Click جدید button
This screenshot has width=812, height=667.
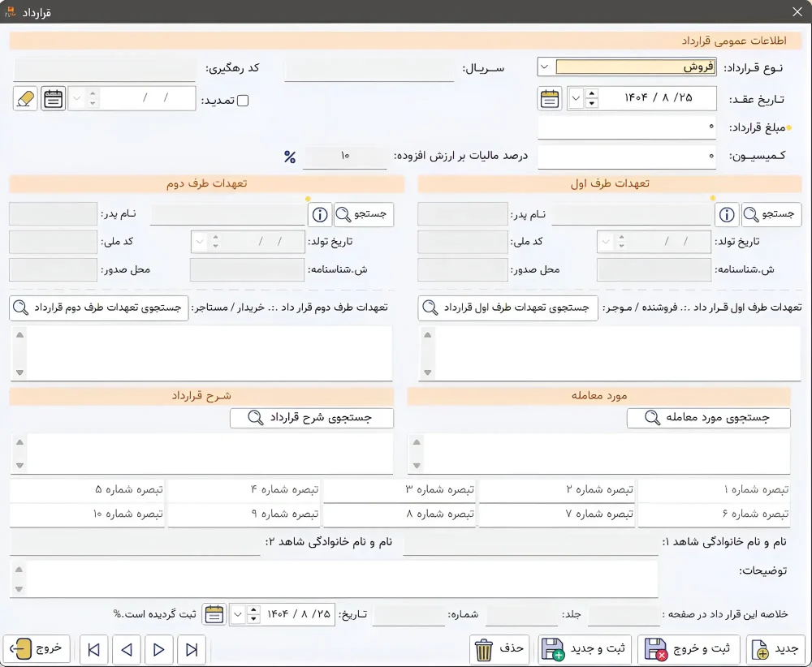point(775,649)
